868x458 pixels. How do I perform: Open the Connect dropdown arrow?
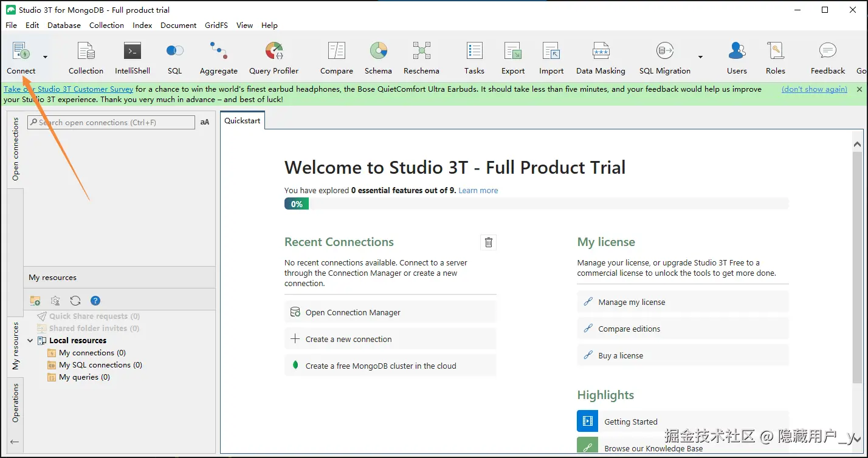(46, 57)
